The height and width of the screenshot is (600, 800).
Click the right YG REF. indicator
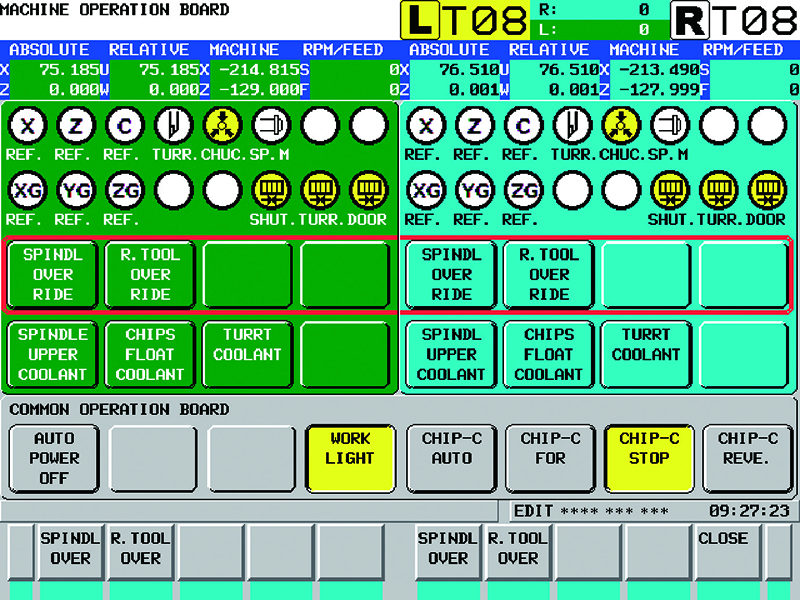pos(474,188)
